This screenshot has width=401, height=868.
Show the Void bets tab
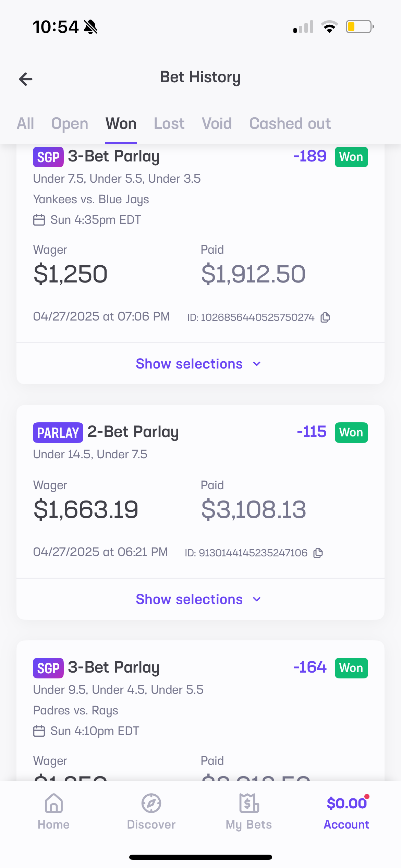[x=217, y=123]
